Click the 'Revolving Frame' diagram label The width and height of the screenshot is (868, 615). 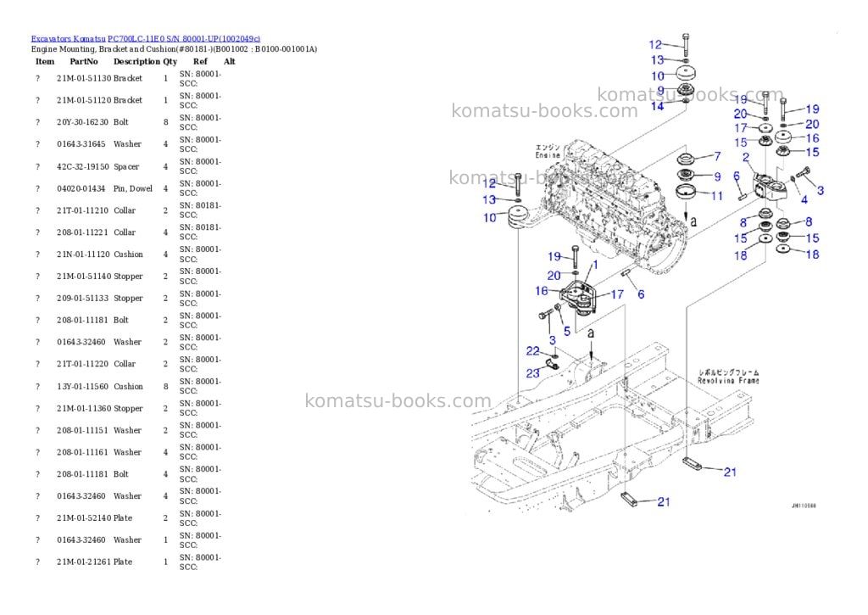[x=728, y=381]
